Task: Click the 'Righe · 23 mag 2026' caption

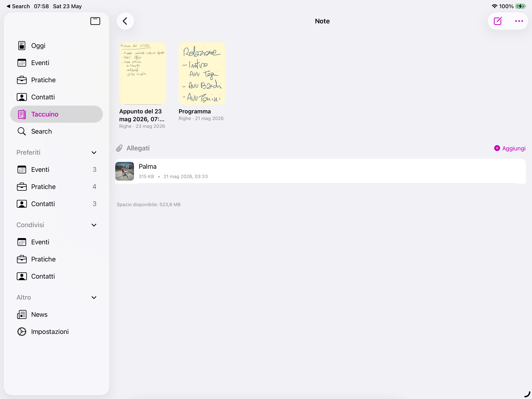Action: pyautogui.click(x=142, y=126)
